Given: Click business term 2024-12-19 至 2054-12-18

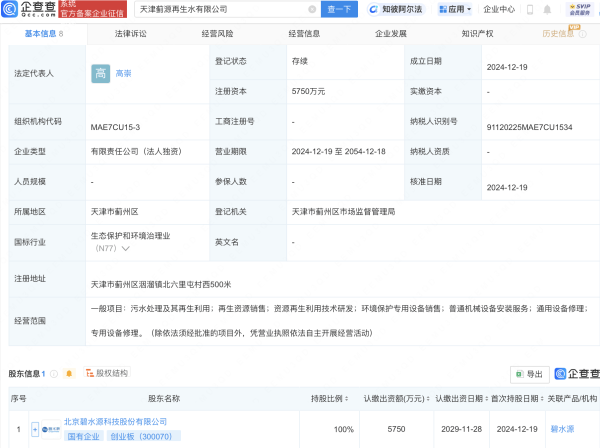Looking at the screenshot, I should 338,152.
